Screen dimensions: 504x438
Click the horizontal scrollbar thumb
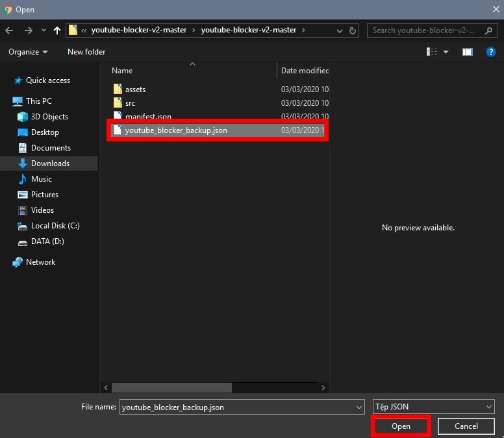click(171, 387)
